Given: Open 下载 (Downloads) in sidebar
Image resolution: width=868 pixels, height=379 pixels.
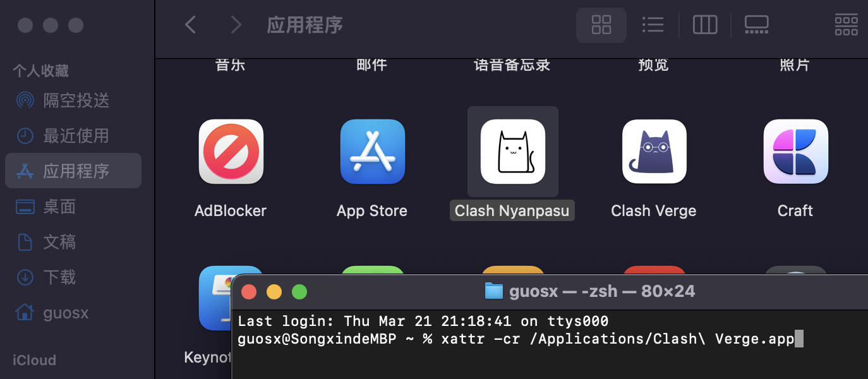Looking at the screenshot, I should pos(59,277).
